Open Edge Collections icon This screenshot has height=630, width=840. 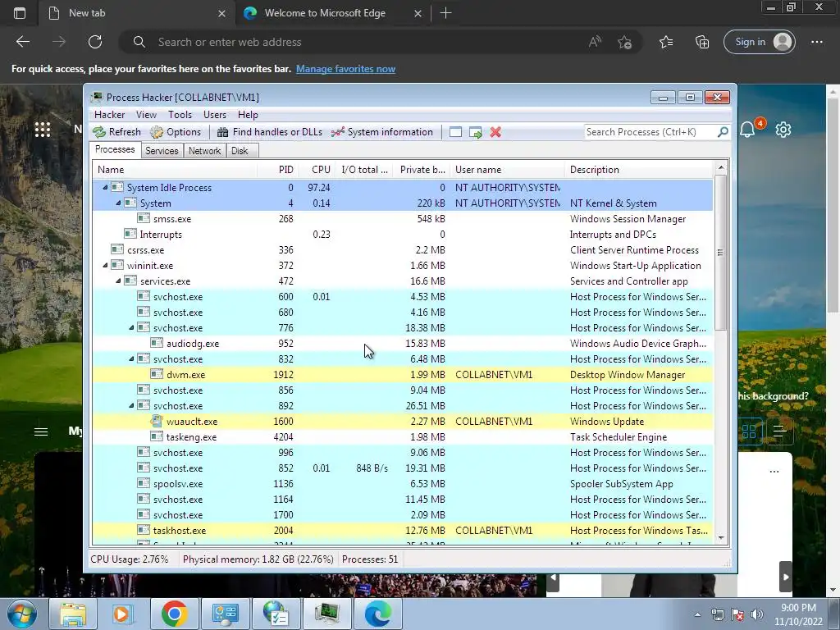point(702,42)
